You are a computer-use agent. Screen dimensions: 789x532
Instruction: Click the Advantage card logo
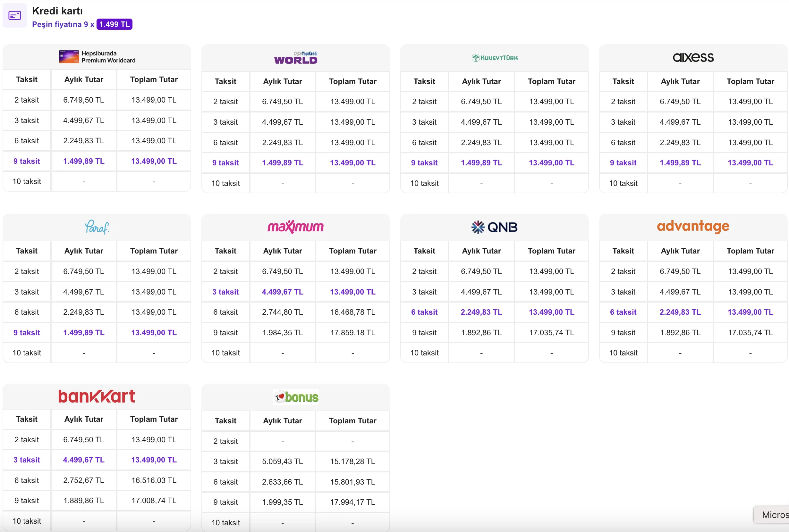[693, 226]
